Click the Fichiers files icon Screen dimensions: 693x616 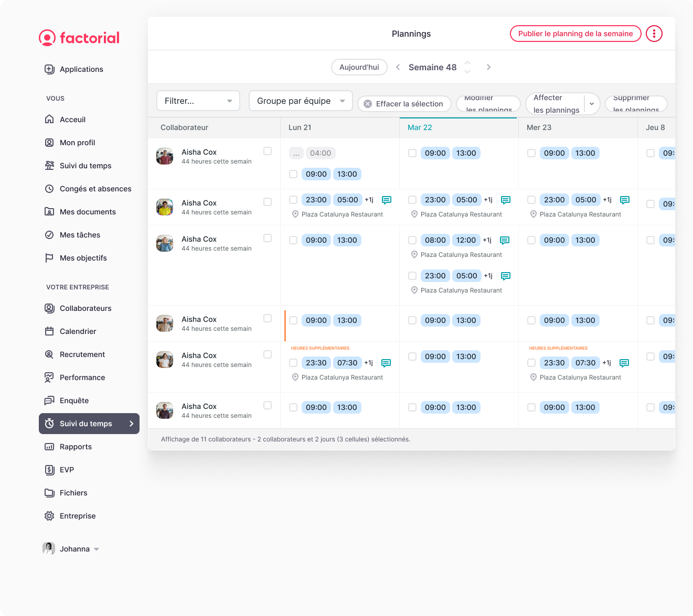(x=49, y=493)
